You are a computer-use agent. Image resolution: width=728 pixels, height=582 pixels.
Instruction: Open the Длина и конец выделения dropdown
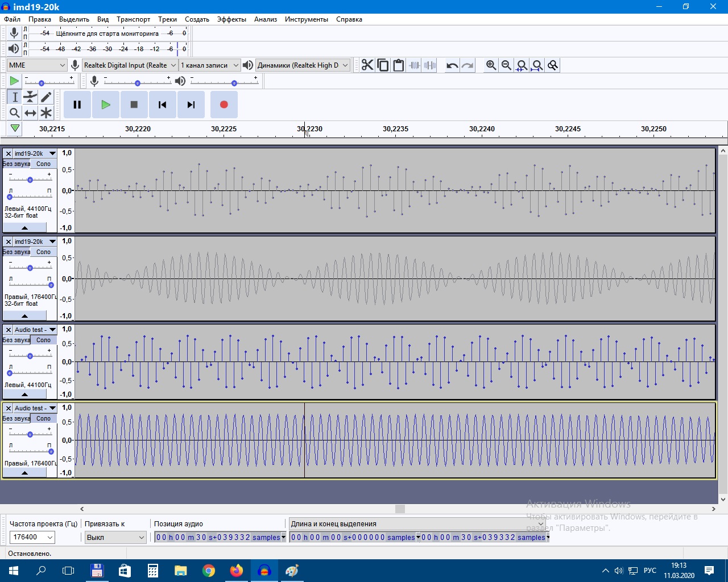pos(417,524)
